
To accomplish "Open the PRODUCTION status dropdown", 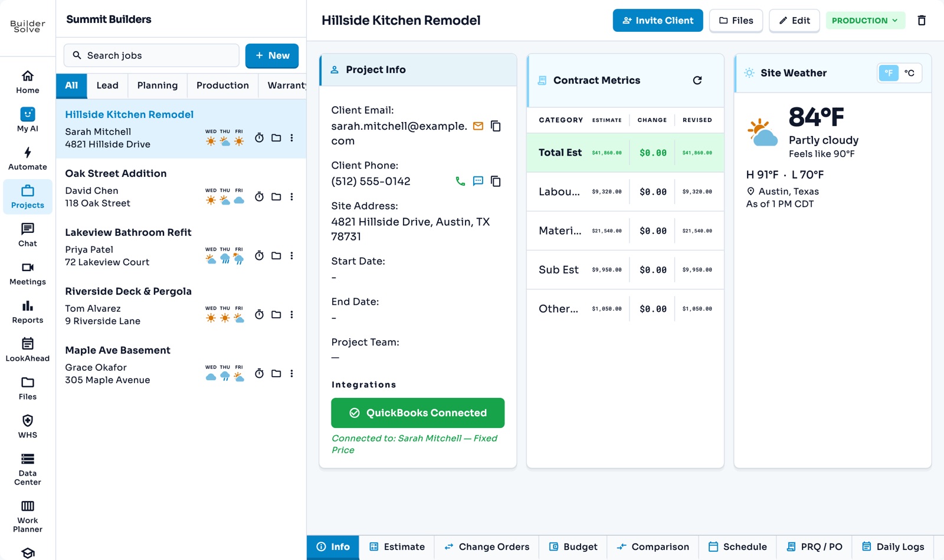I will click(865, 21).
